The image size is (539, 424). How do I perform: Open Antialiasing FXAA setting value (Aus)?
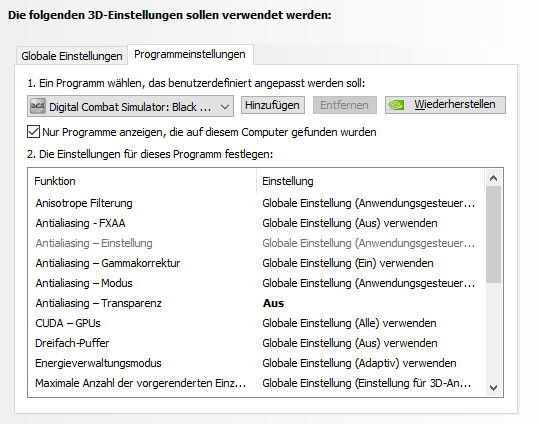pos(350,223)
